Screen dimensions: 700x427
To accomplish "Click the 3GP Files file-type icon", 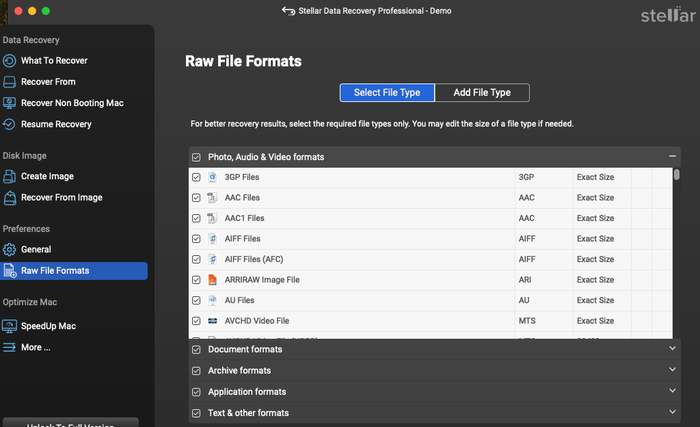I will pos(212,177).
